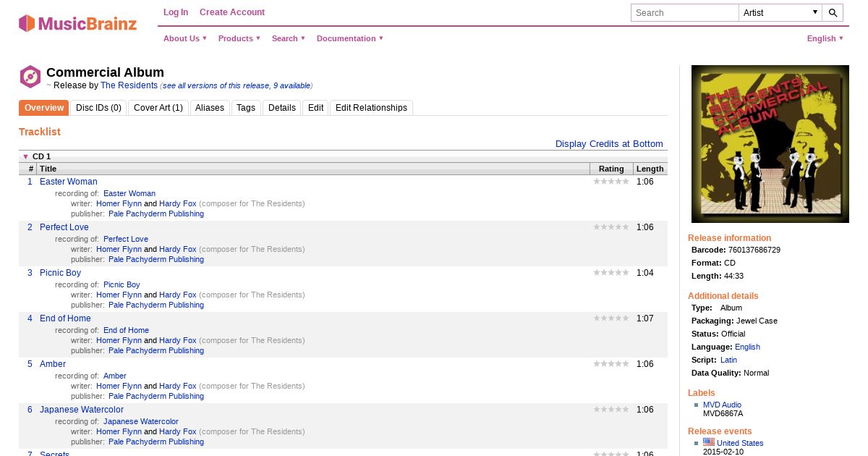Open the Easter Woman track title
868x456 pixels.
point(69,182)
